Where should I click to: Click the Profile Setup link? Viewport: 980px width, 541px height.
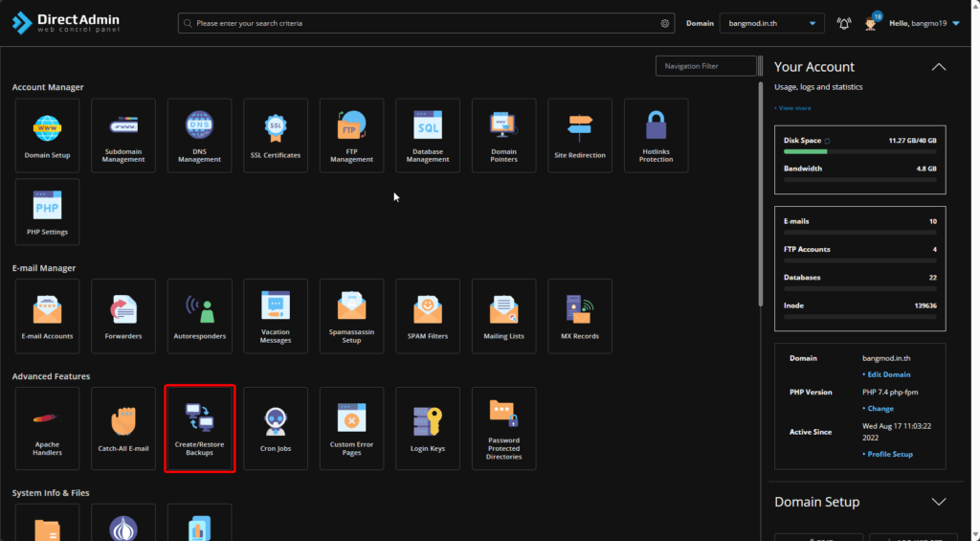coord(889,454)
